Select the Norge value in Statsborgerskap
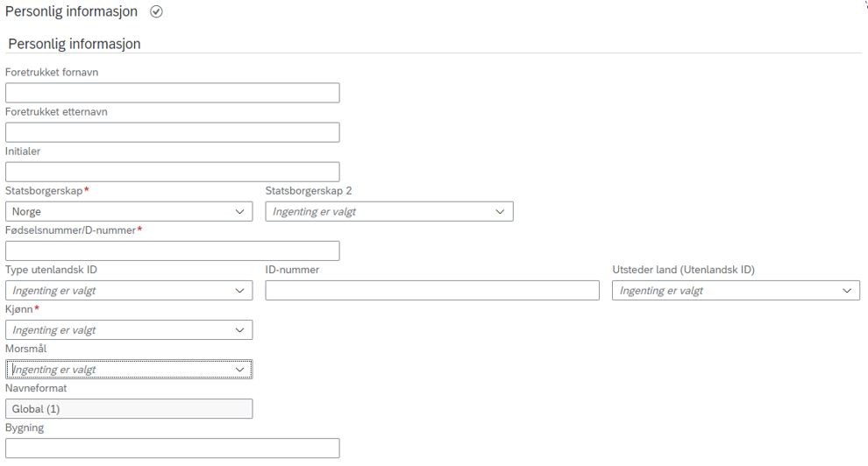The height and width of the screenshot is (466, 868). click(x=26, y=212)
